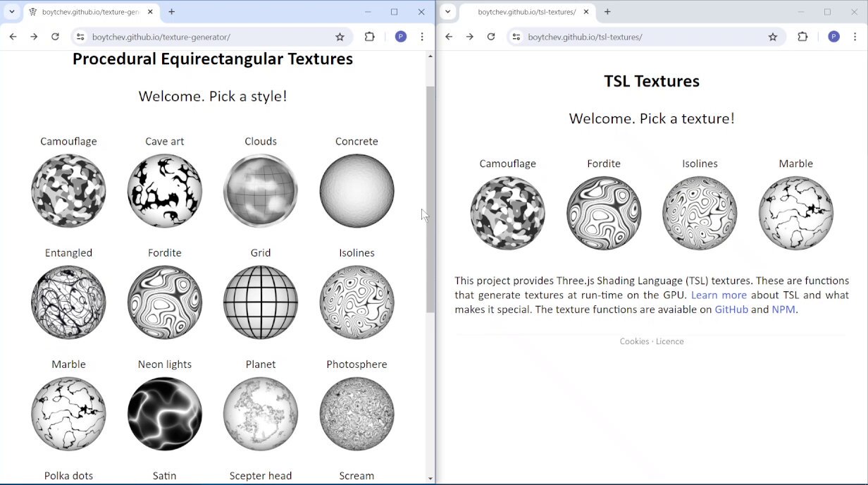This screenshot has height=485, width=868.
Task: Maximize the left browser window
Action: click(x=394, y=12)
